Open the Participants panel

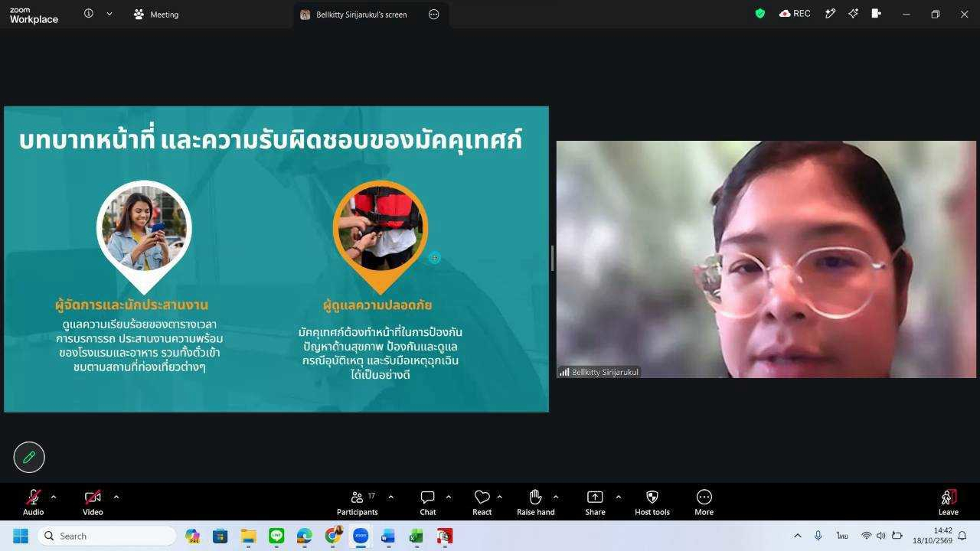(358, 502)
